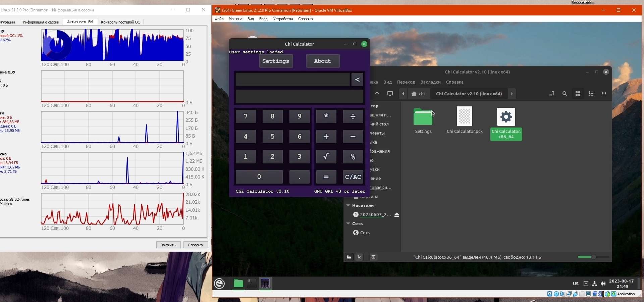Click the US keyboard layout indicator
This screenshot has height=302, width=644.
[576, 284]
